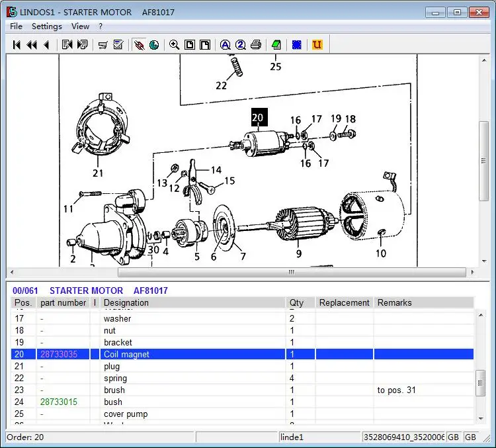This screenshot has height=448, width=496.
Task: Toggle the red chain link icon
Action: coord(139,44)
